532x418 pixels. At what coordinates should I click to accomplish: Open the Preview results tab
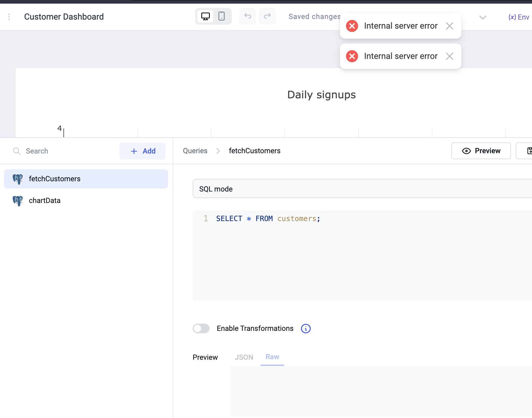(205, 357)
